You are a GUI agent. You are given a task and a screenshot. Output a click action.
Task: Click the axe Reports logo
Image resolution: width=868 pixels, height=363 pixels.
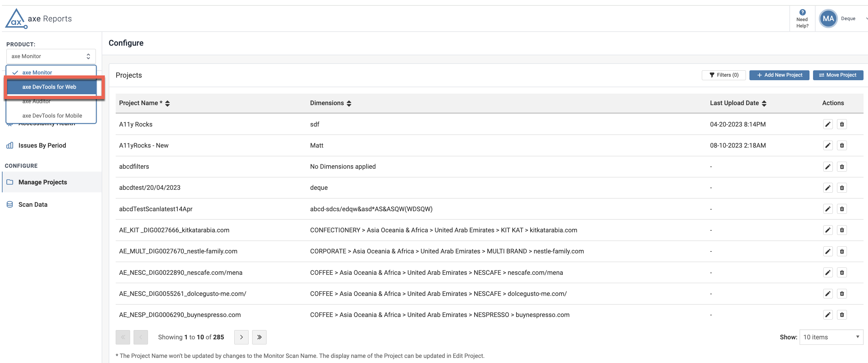pyautogui.click(x=38, y=18)
